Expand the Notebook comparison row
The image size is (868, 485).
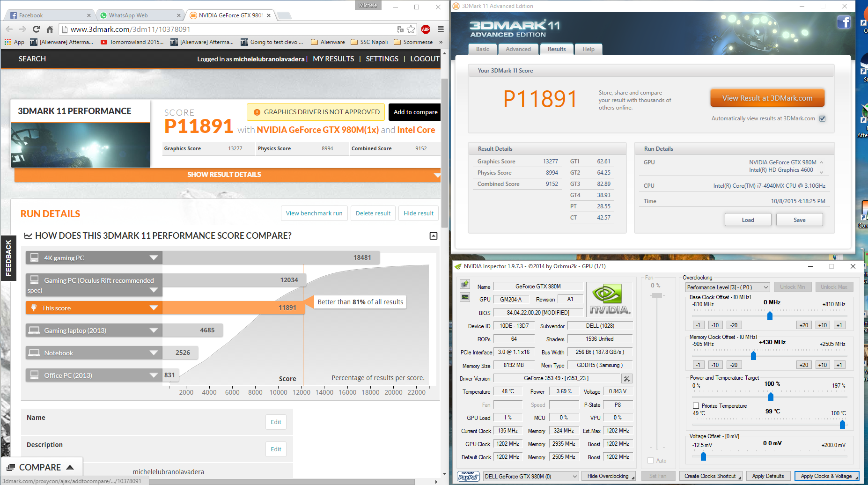click(x=154, y=353)
